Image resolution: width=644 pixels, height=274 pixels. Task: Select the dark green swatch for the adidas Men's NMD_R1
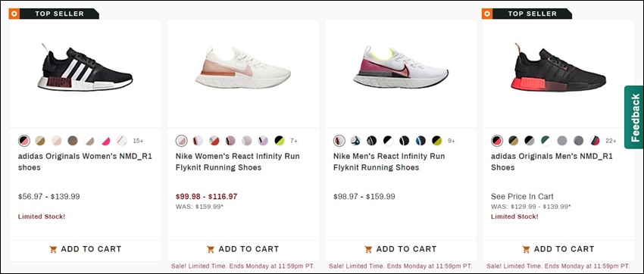(546, 141)
